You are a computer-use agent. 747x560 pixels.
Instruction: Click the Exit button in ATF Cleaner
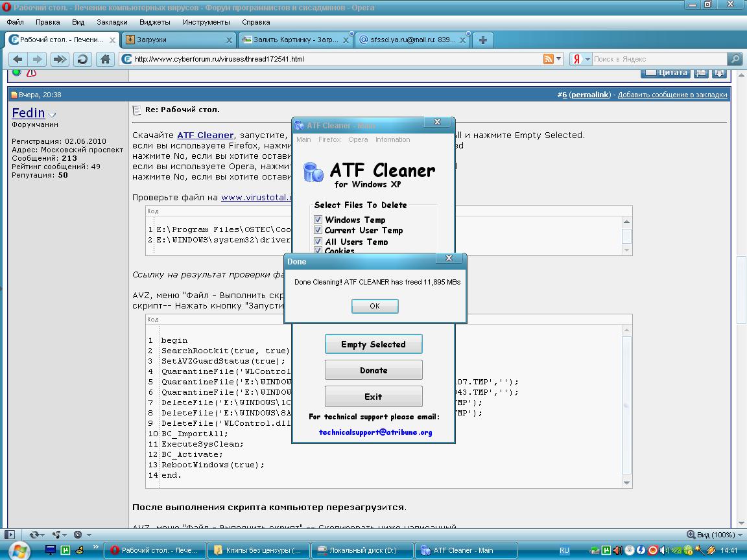pyautogui.click(x=373, y=396)
